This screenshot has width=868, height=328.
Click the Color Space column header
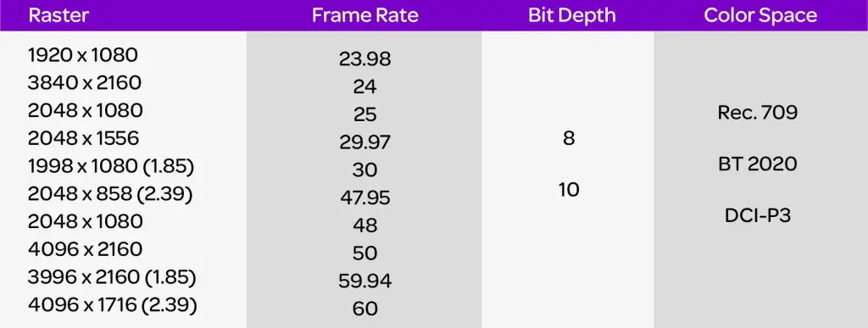pos(760,15)
